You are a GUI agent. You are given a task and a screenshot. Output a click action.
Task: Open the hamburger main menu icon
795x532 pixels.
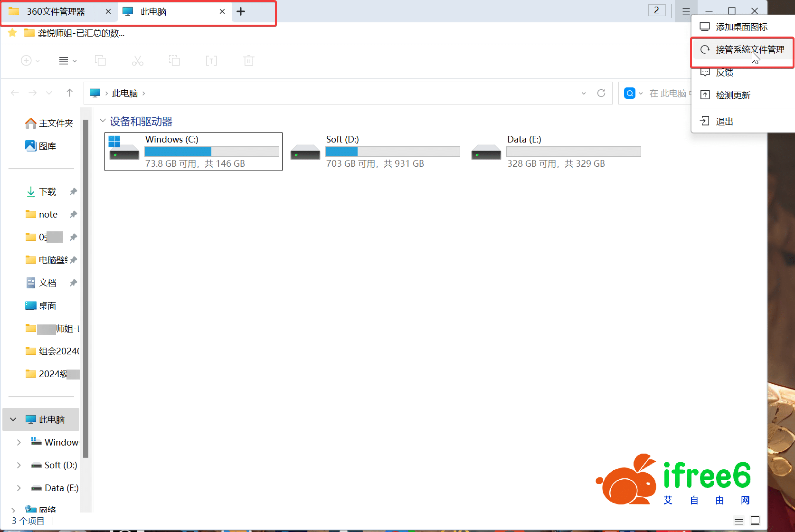click(686, 11)
